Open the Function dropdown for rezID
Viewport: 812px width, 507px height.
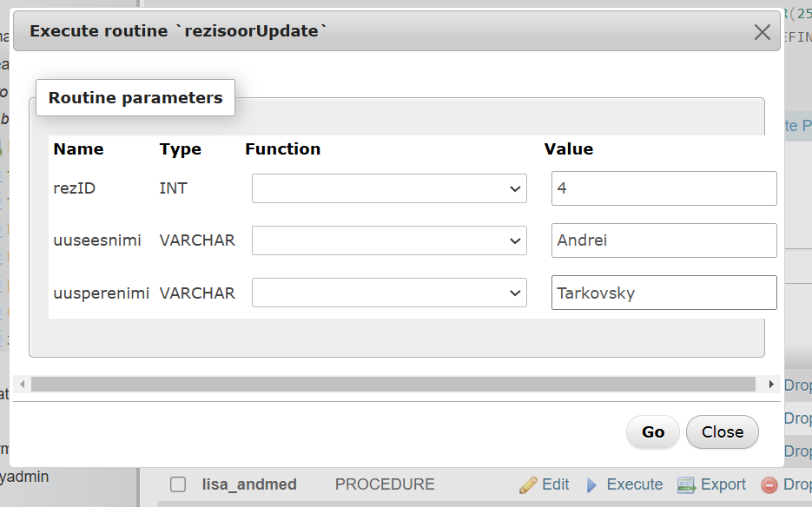click(x=389, y=188)
